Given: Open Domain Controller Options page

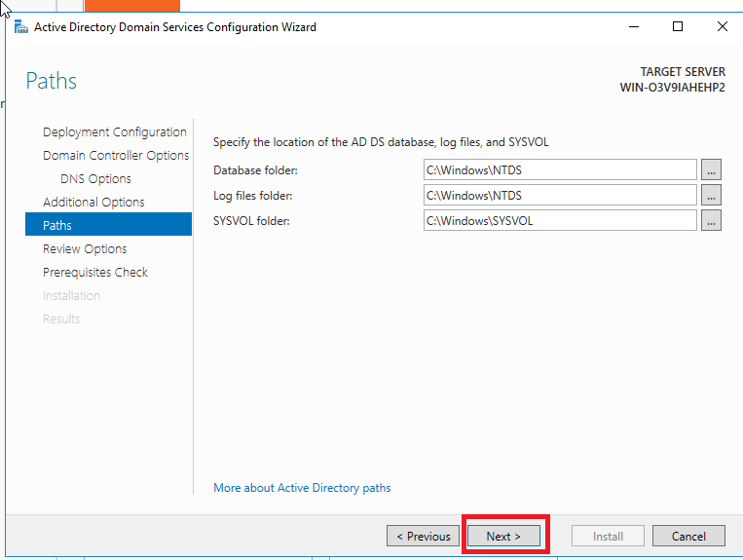Looking at the screenshot, I should coord(116,156).
